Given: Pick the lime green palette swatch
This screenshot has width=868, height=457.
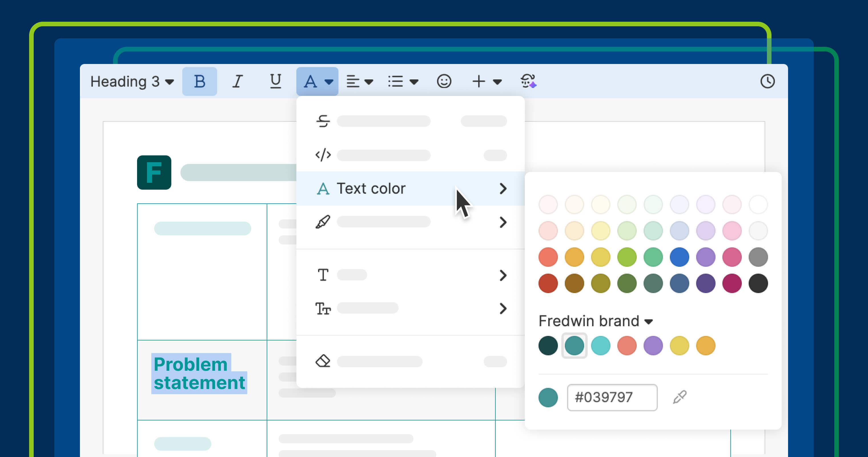Looking at the screenshot, I should (x=627, y=257).
